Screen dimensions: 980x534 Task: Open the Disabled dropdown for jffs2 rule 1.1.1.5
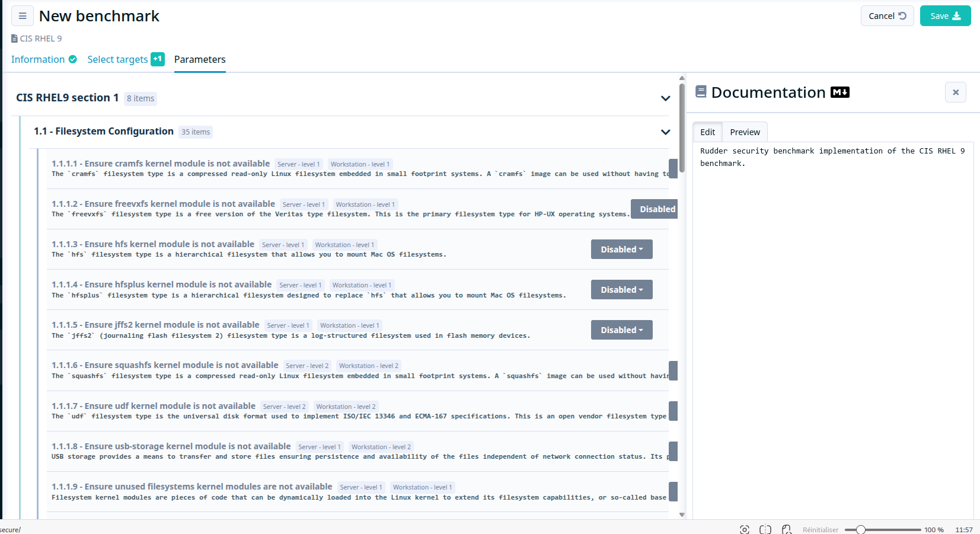[x=622, y=330]
